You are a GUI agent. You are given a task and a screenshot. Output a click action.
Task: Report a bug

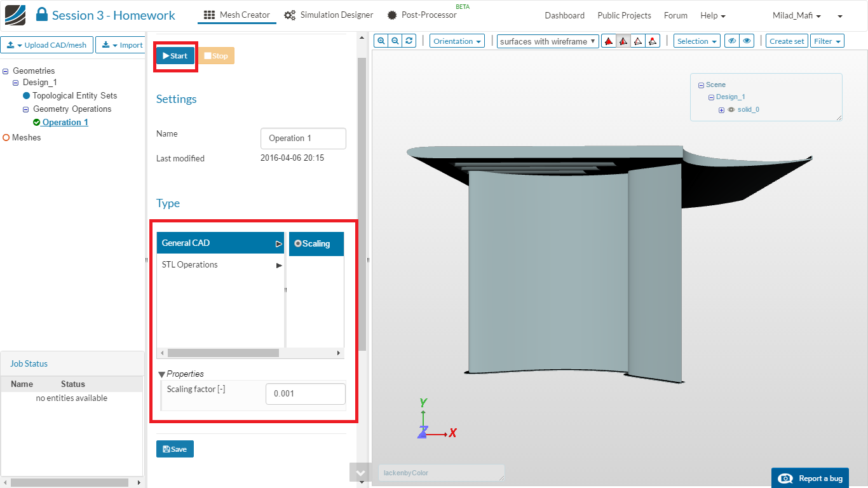(x=810, y=478)
